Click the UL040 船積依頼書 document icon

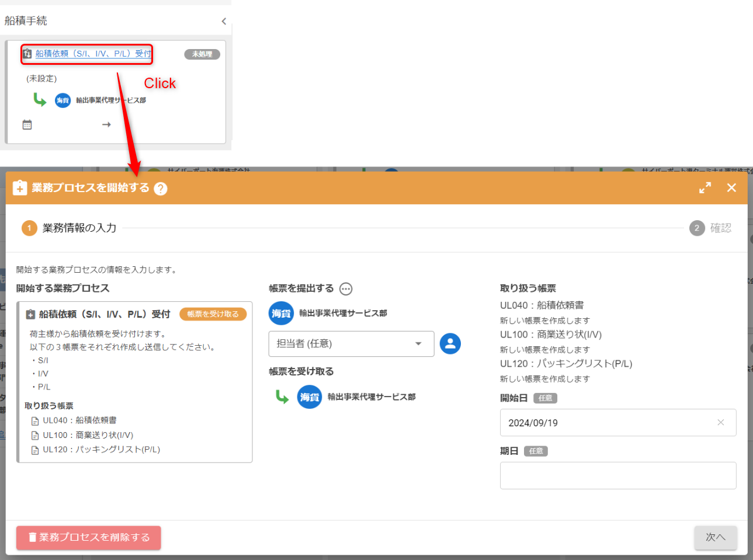pyautogui.click(x=35, y=421)
